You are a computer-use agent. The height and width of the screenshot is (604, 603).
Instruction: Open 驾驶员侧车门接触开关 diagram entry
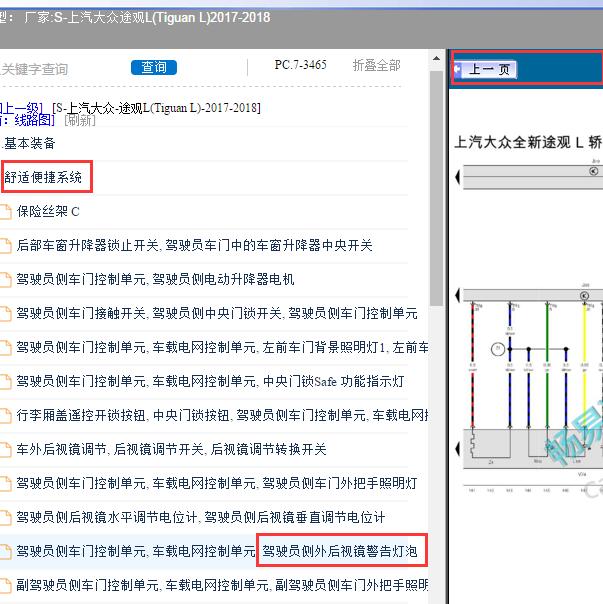pos(217,313)
